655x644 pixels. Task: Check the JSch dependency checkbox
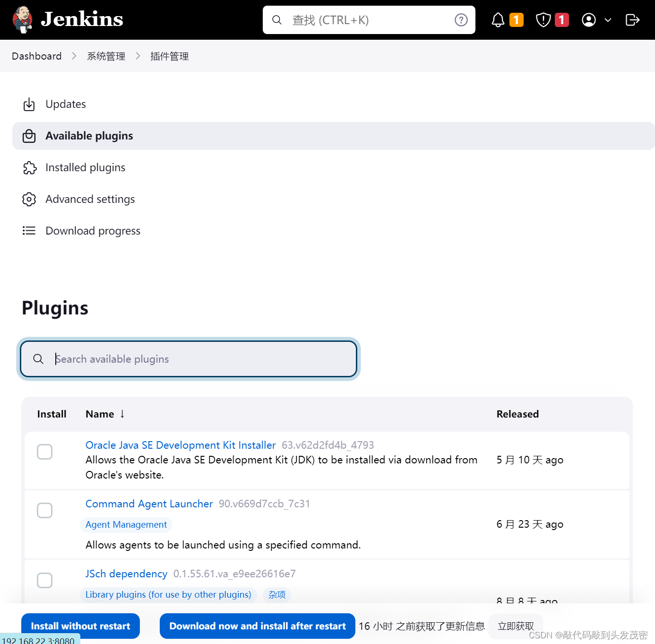tap(45, 580)
